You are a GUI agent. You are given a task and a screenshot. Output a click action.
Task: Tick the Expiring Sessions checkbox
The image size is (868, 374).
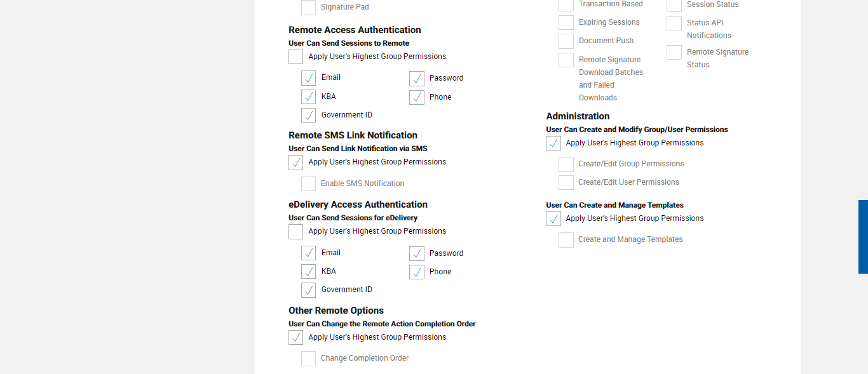click(x=566, y=23)
